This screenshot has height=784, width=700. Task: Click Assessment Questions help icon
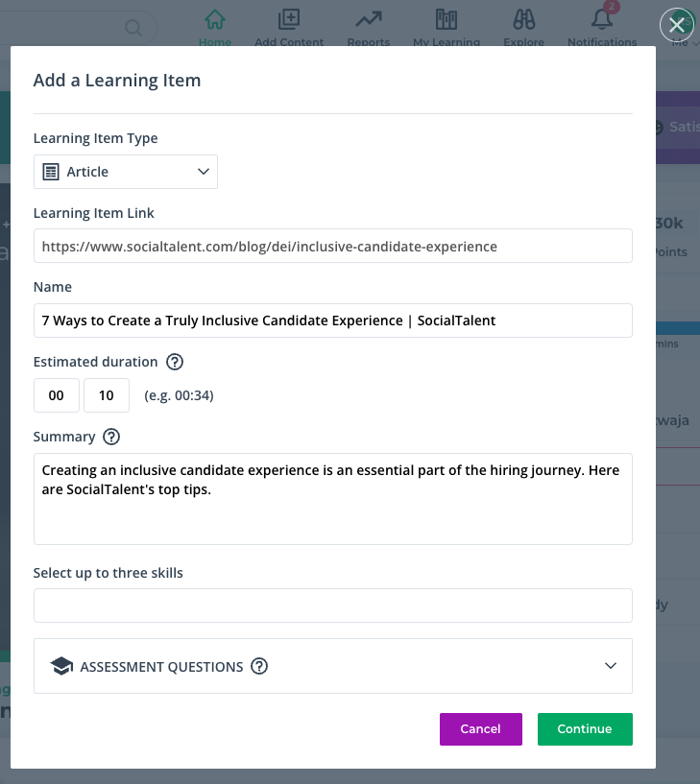[x=259, y=666]
